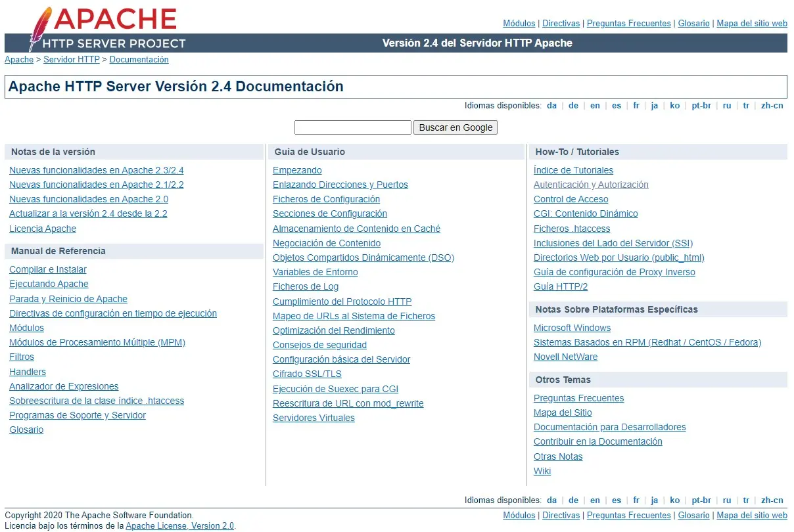Go to Compilar e Instalar

(x=48, y=269)
